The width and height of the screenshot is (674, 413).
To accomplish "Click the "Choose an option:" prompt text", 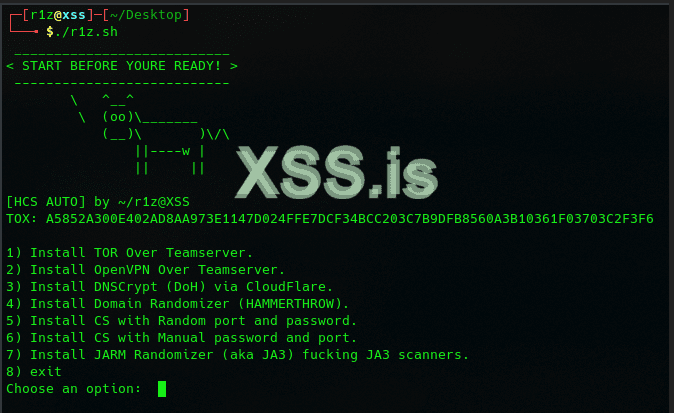I will (x=74, y=389).
